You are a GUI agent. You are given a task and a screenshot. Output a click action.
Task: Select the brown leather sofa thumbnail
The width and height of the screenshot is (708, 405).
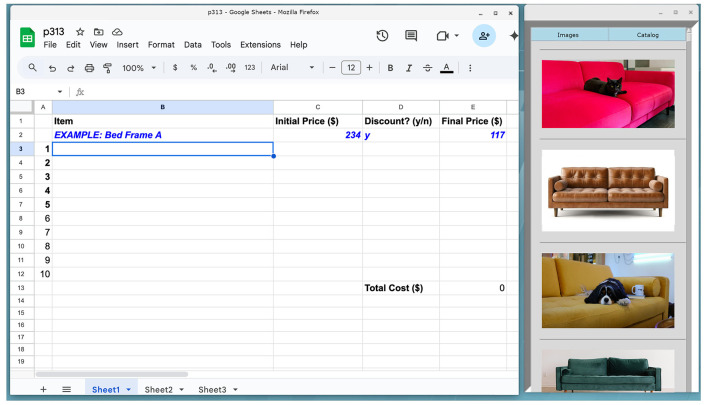point(608,191)
